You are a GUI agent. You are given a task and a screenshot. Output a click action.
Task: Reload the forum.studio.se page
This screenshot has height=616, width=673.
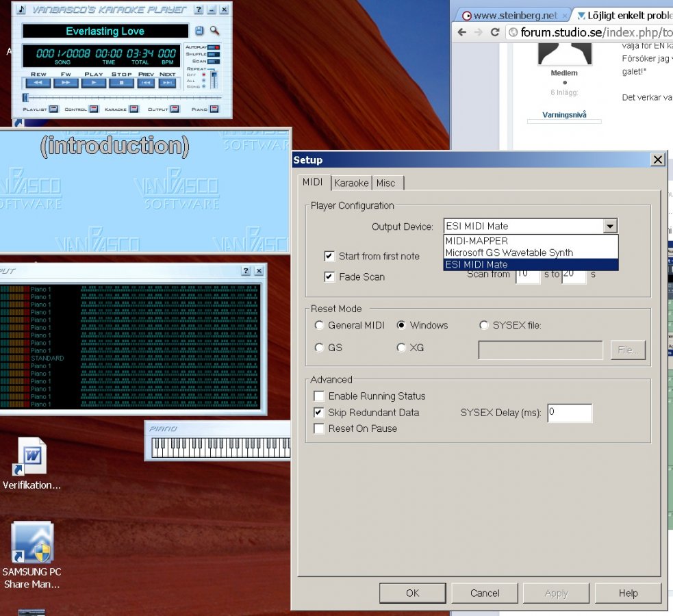(x=495, y=32)
